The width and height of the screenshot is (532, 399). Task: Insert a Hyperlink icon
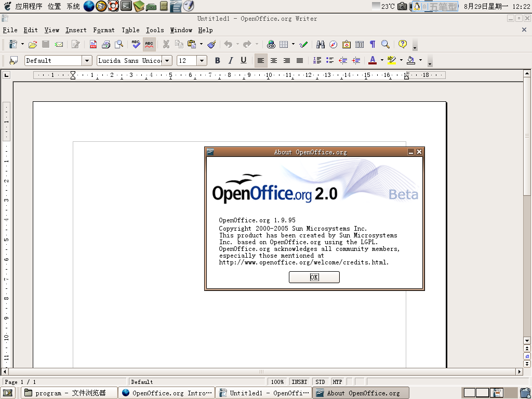[271, 44]
